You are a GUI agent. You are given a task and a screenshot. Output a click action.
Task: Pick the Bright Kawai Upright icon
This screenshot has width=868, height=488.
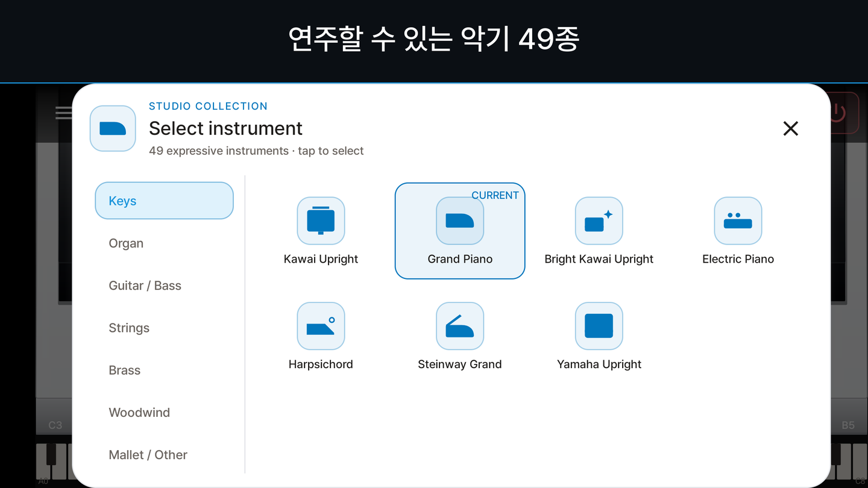click(x=599, y=221)
